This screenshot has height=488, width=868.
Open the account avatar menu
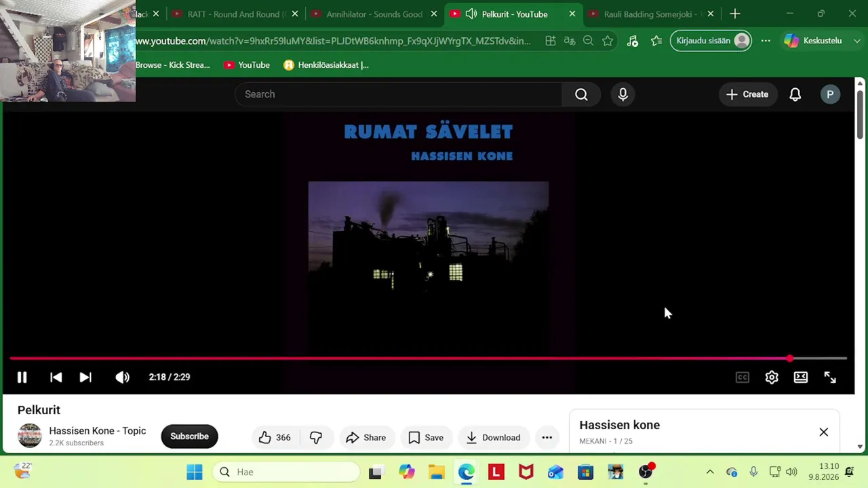(x=830, y=94)
